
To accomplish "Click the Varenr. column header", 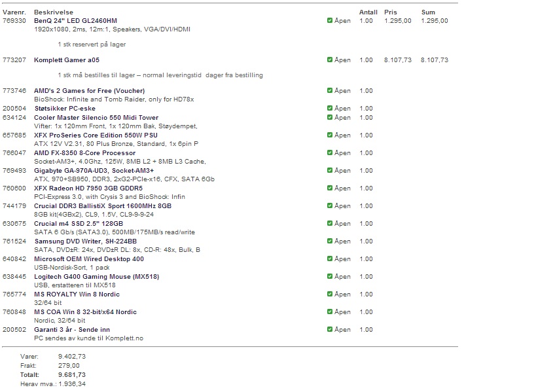I will 14,12.
